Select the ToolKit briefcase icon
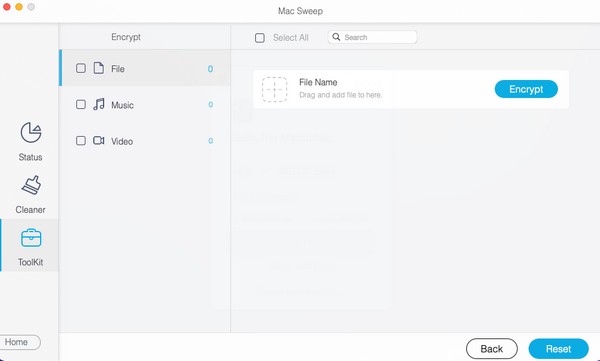 pyautogui.click(x=31, y=238)
